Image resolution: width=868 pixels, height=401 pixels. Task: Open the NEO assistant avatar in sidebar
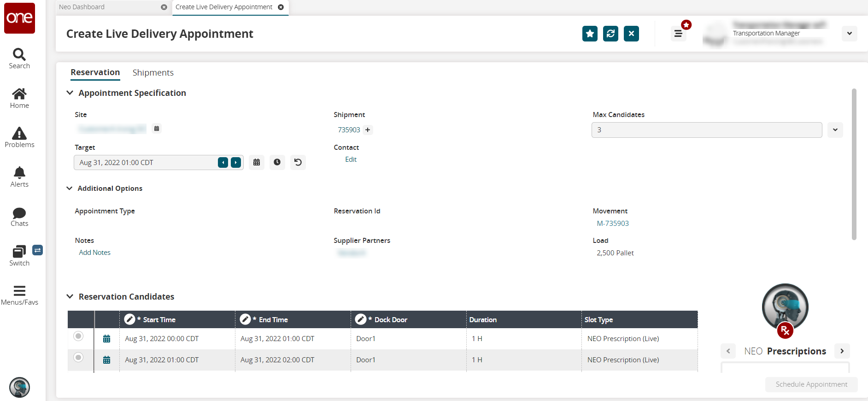pos(19,387)
